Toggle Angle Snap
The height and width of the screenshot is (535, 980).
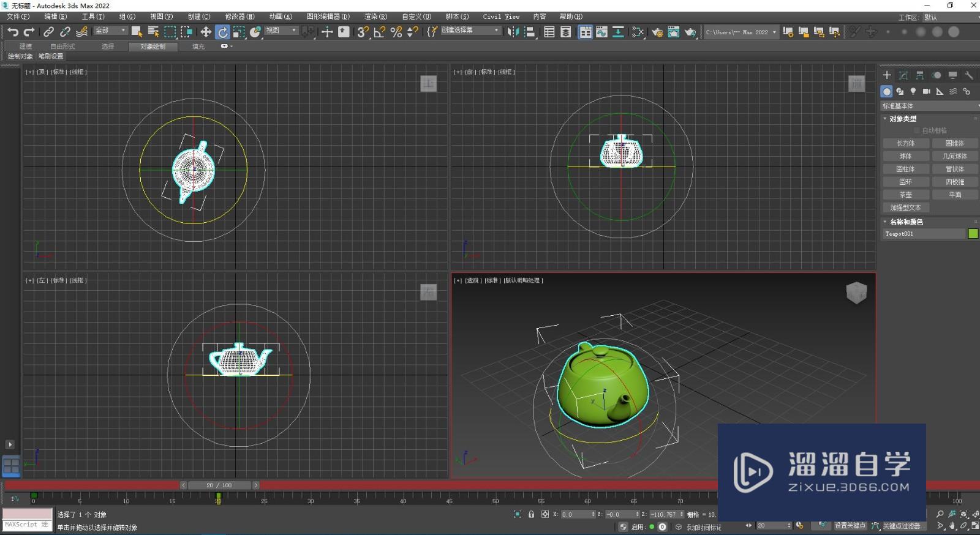[380, 32]
